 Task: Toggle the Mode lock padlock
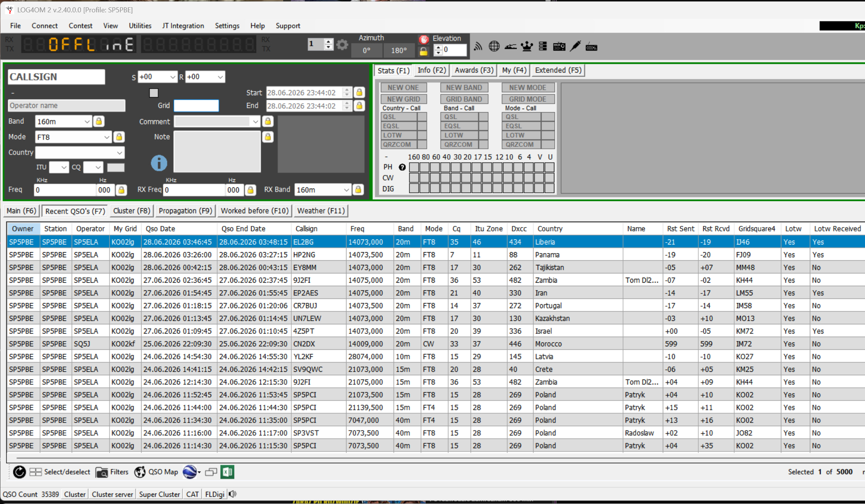pos(119,137)
